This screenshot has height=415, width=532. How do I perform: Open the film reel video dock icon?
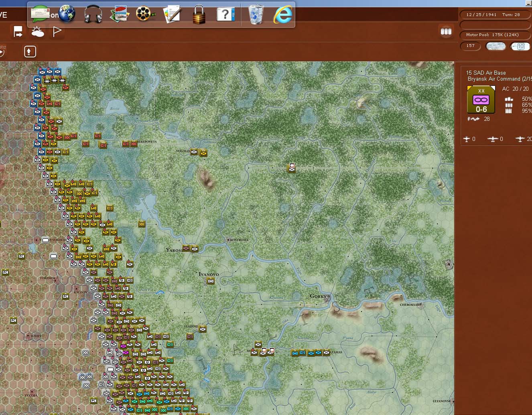tap(146, 14)
